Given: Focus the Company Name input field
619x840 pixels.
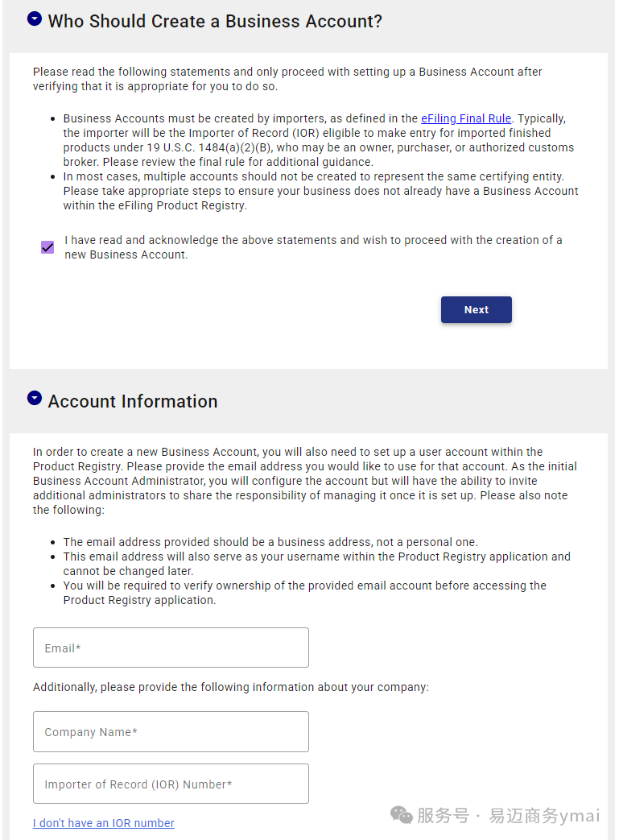Looking at the screenshot, I should [x=171, y=732].
